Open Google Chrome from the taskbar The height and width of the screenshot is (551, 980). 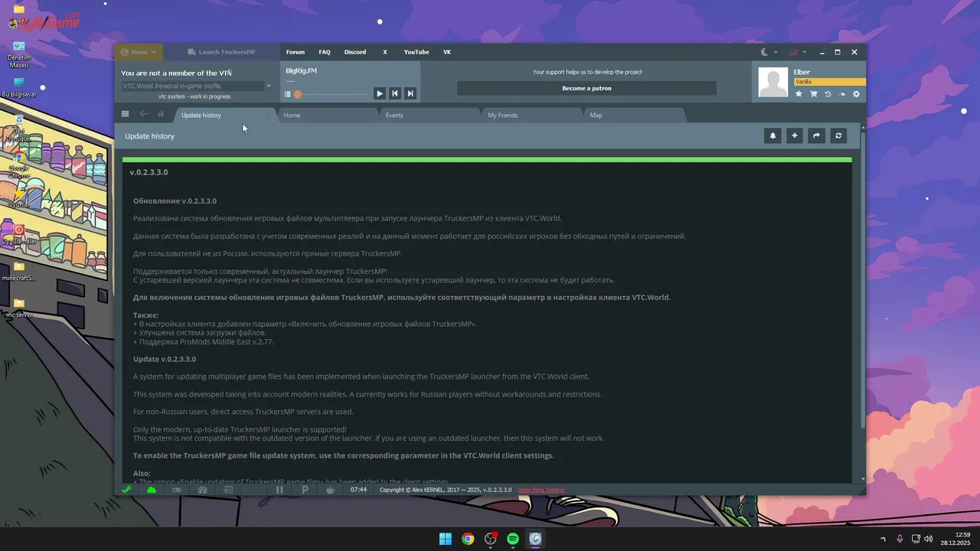coord(468,539)
